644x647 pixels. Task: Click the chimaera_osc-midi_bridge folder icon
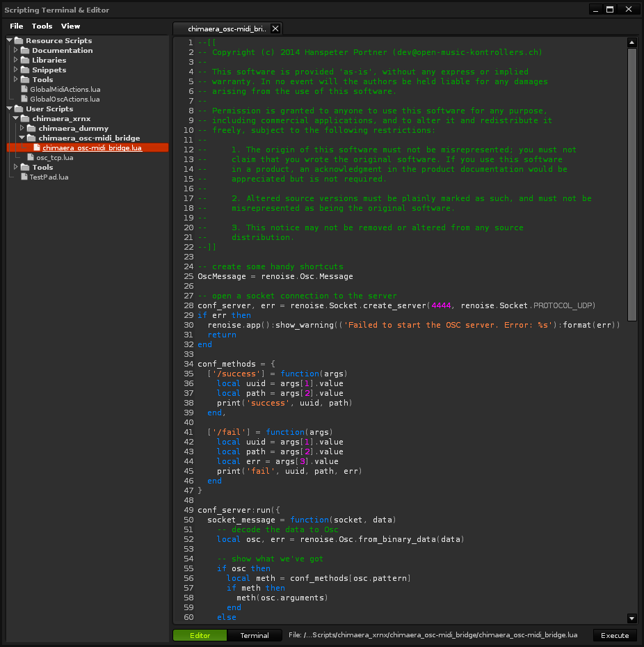tap(33, 138)
